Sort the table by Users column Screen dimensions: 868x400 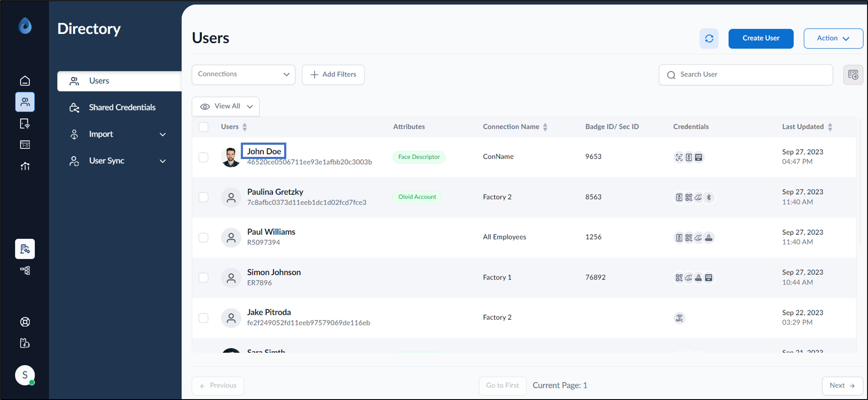[245, 127]
